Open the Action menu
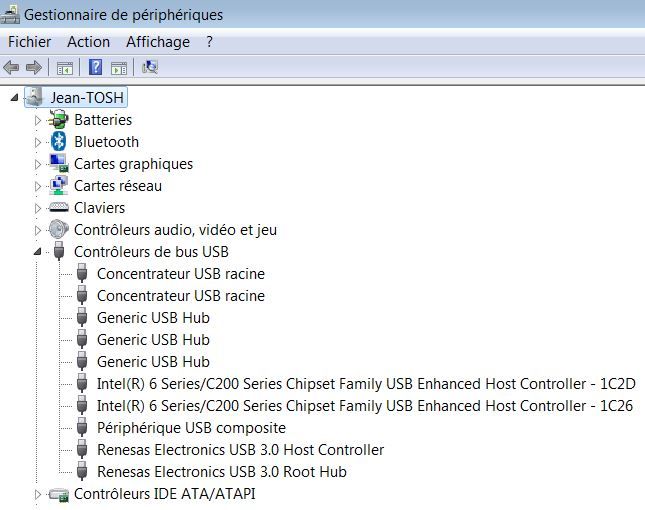 (x=88, y=42)
